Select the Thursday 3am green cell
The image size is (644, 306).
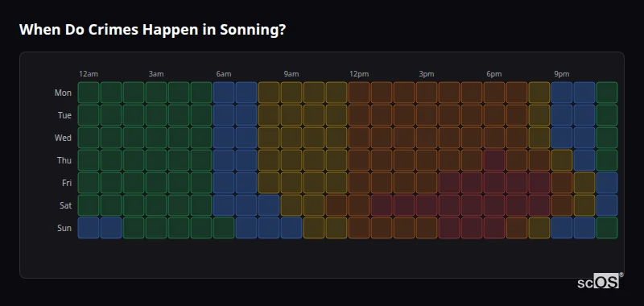tap(156, 160)
